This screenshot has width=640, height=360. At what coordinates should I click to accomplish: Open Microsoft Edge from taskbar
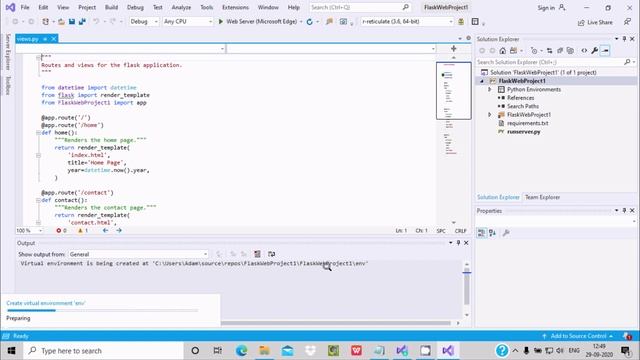click(241, 351)
